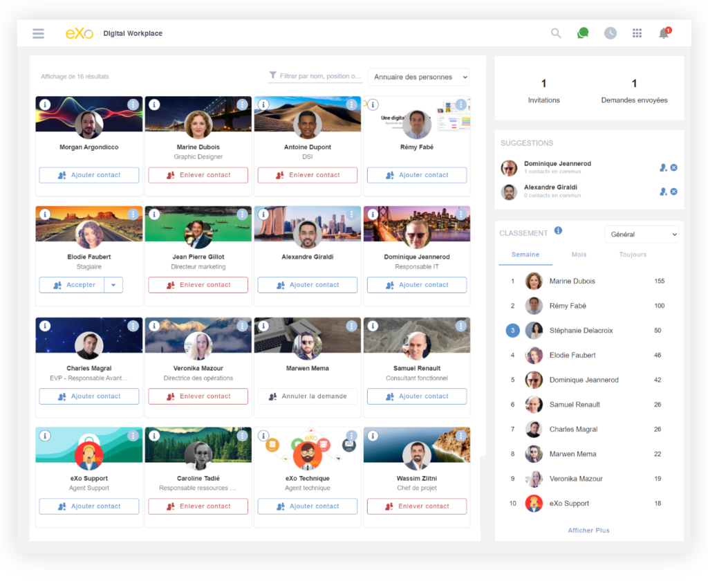Switch to the Mois tab

[579, 255]
